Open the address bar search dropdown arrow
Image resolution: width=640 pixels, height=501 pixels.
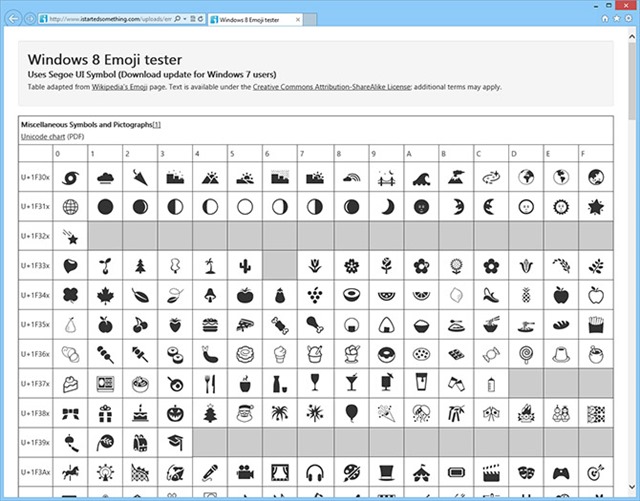click(185, 19)
